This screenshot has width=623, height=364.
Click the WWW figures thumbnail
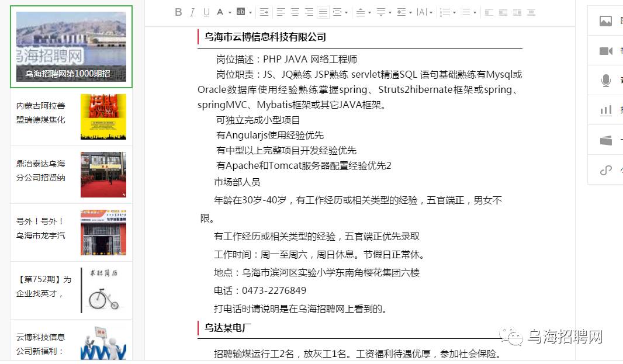(x=103, y=342)
